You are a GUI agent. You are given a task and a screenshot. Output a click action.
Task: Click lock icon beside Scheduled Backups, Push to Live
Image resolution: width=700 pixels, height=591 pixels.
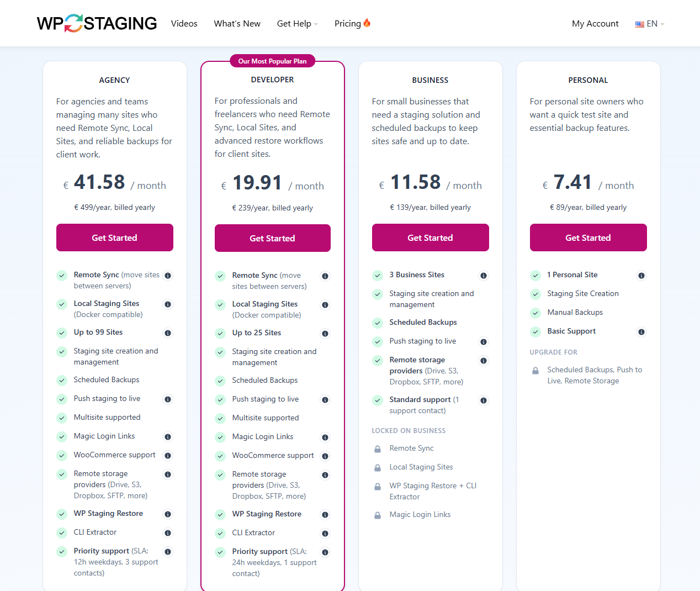535,371
